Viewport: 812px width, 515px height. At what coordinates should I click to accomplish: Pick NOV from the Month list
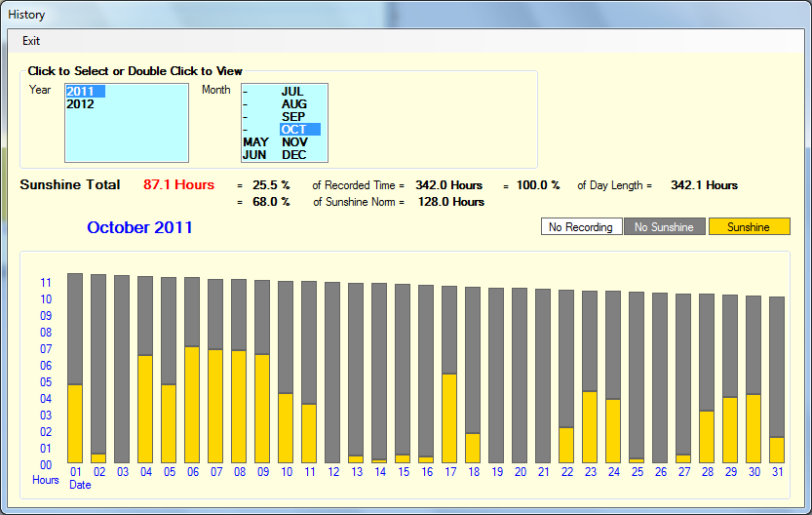(294, 142)
